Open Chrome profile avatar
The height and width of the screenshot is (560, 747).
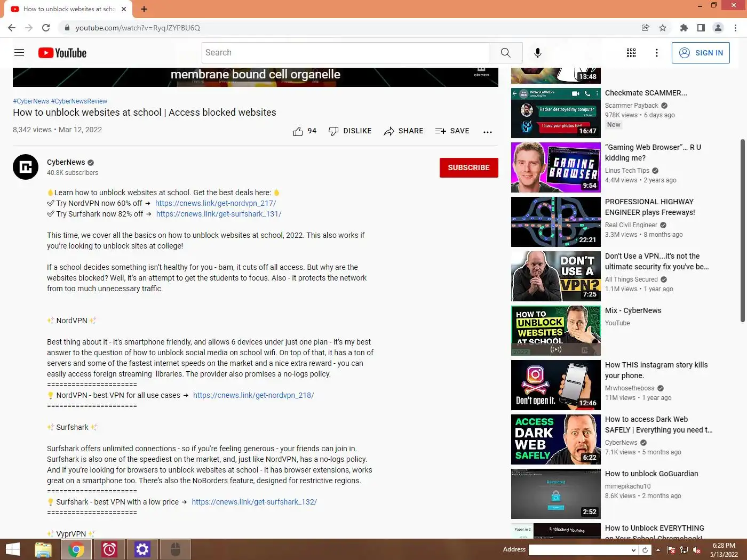(x=718, y=28)
